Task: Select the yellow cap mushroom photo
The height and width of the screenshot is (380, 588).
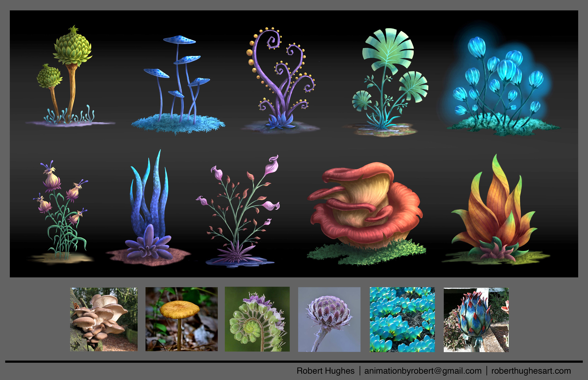Action: point(182,319)
